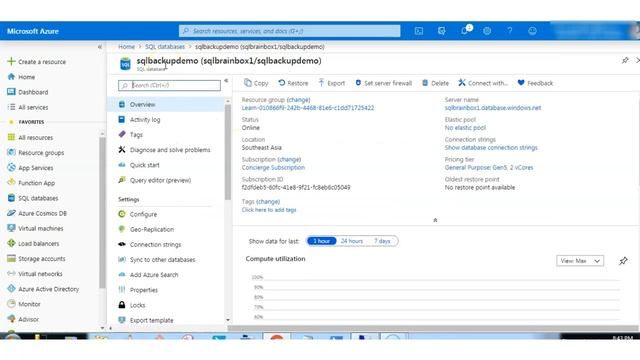Click Export in toolbar
The image size is (640, 360).
[x=331, y=83]
